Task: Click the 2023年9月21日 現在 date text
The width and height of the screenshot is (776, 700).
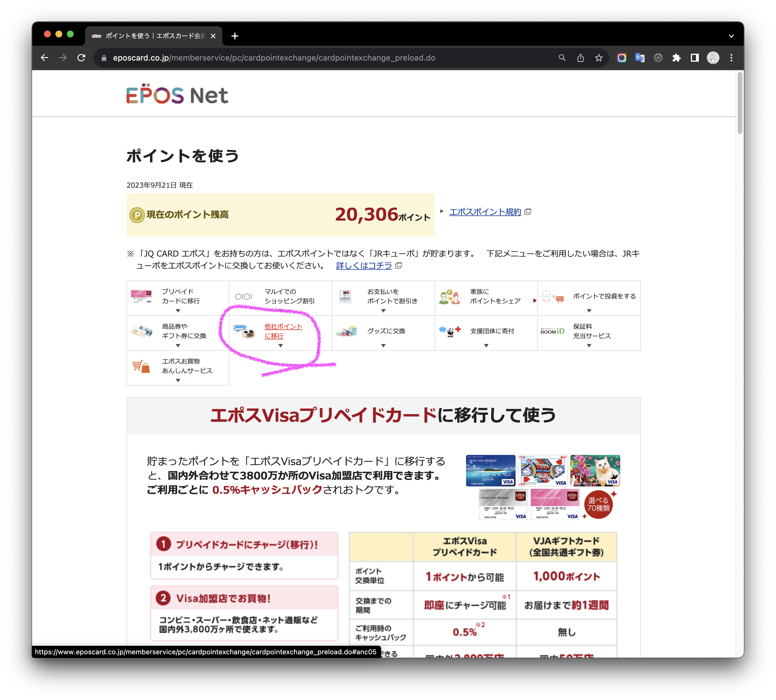Action: click(x=160, y=185)
